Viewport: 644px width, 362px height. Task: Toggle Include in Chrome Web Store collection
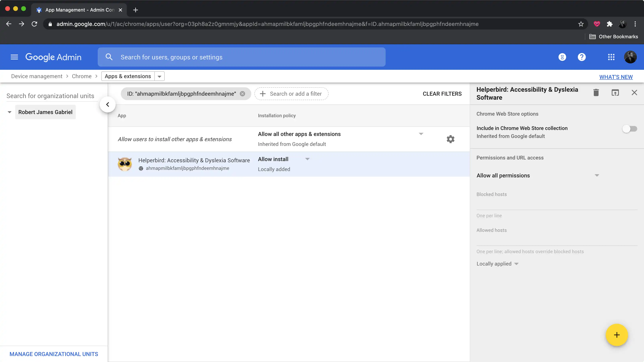click(x=629, y=129)
